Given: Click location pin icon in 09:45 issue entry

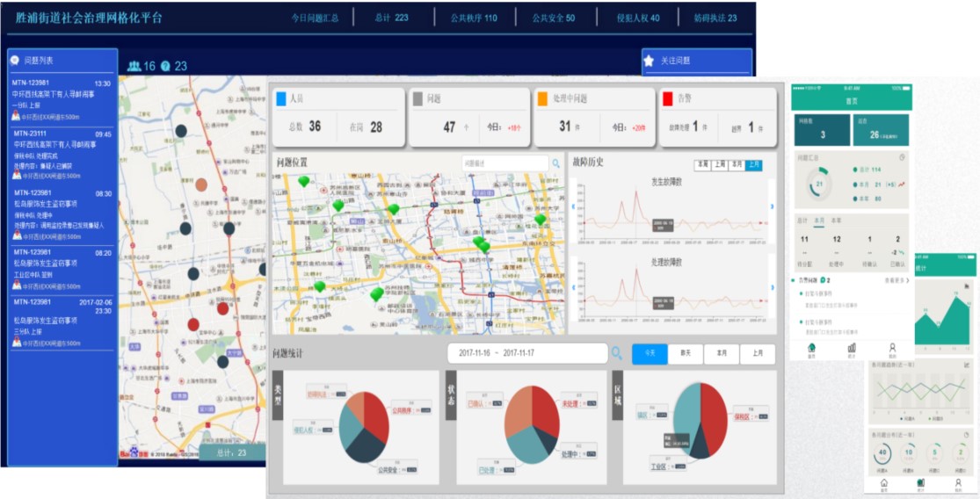Looking at the screenshot, I should pyautogui.click(x=16, y=176).
